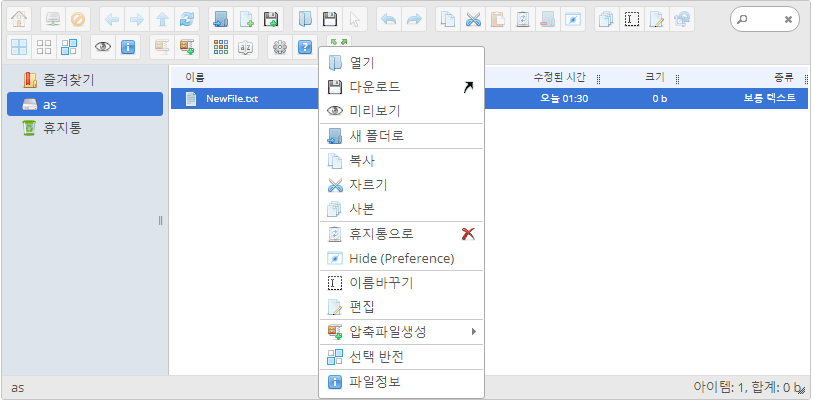Open preferences with the gear icon

(x=280, y=47)
